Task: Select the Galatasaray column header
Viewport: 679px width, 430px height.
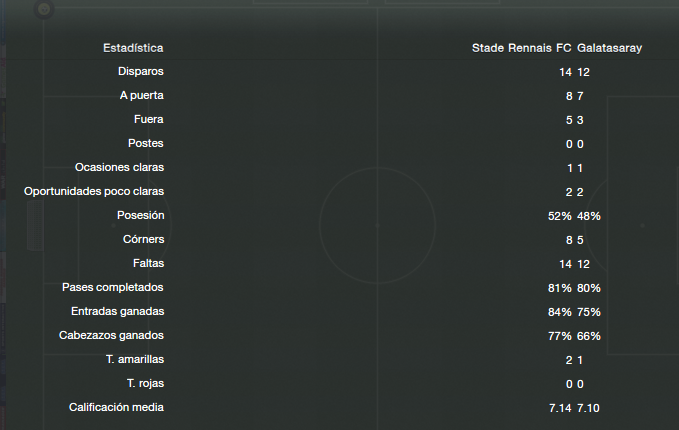Action: (609, 48)
